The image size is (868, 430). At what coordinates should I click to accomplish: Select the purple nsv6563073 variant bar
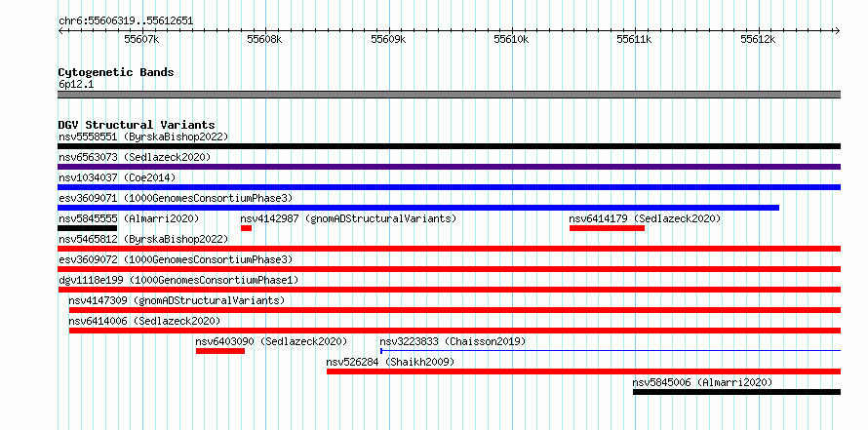[449, 167]
